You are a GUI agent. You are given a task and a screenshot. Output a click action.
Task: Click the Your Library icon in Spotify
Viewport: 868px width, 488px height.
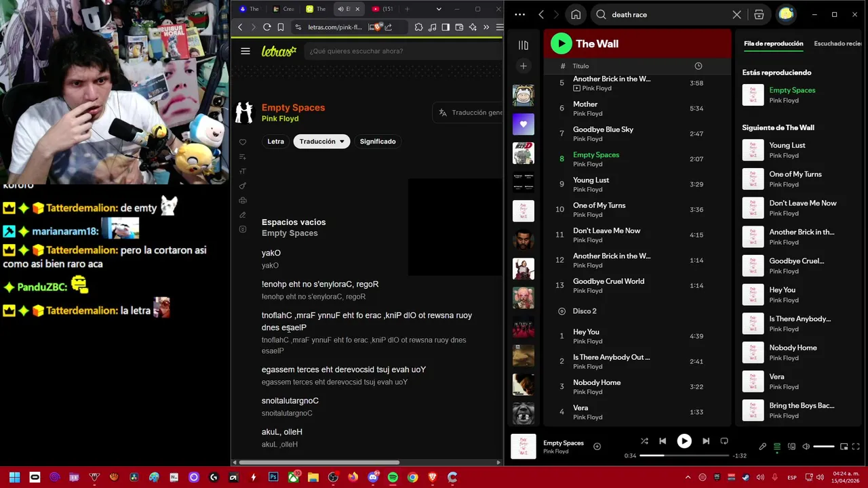pos(523,45)
